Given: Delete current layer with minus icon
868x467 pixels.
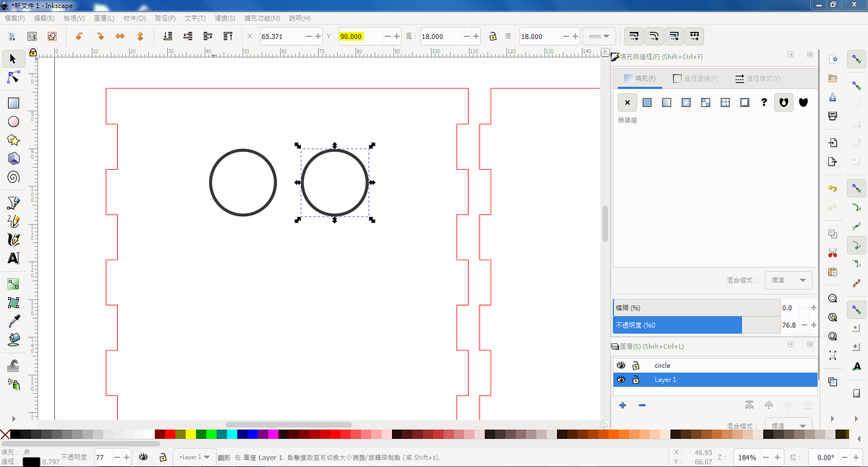Looking at the screenshot, I should tap(642, 406).
